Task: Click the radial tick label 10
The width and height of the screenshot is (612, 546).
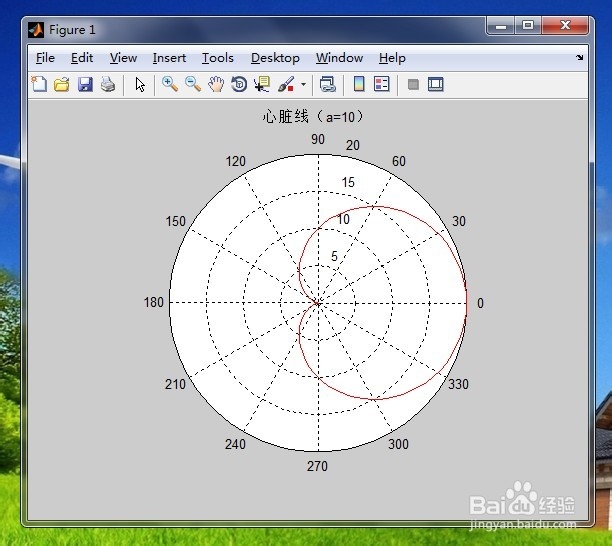Action: click(x=343, y=219)
